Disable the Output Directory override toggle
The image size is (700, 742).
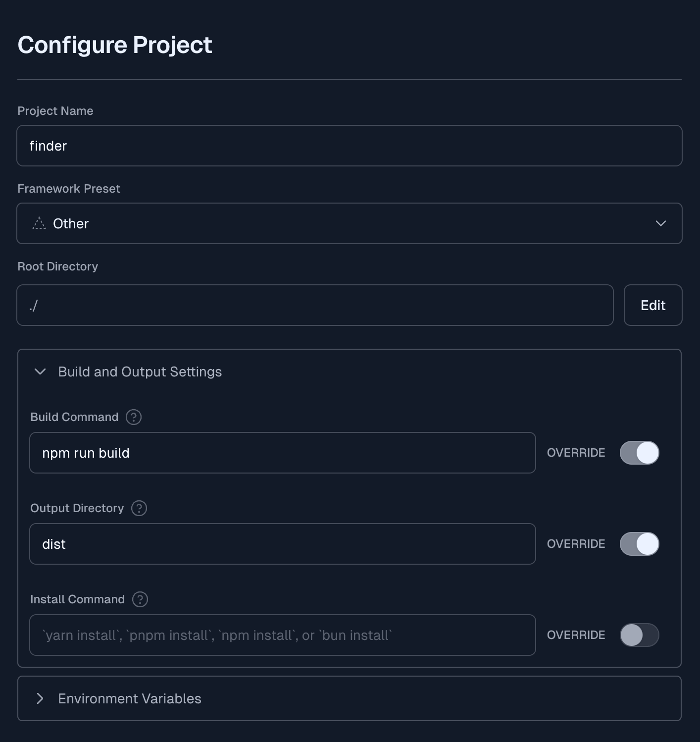coord(639,543)
